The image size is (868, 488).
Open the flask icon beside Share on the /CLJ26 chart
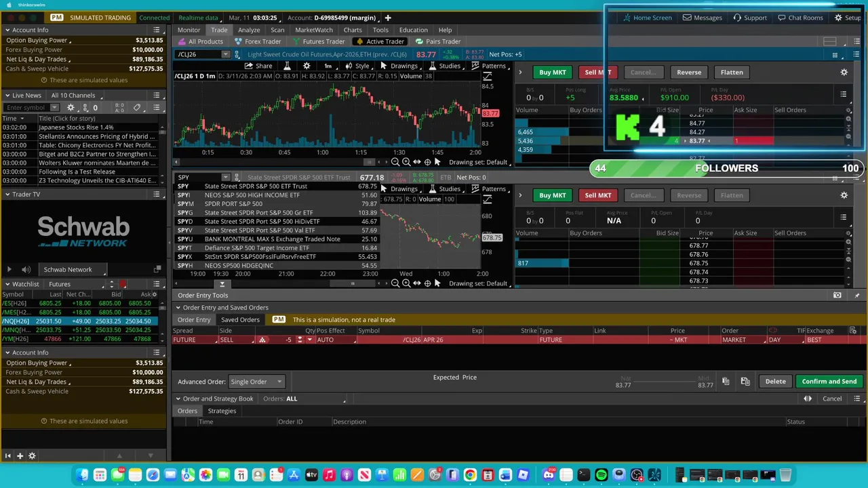[287, 66]
